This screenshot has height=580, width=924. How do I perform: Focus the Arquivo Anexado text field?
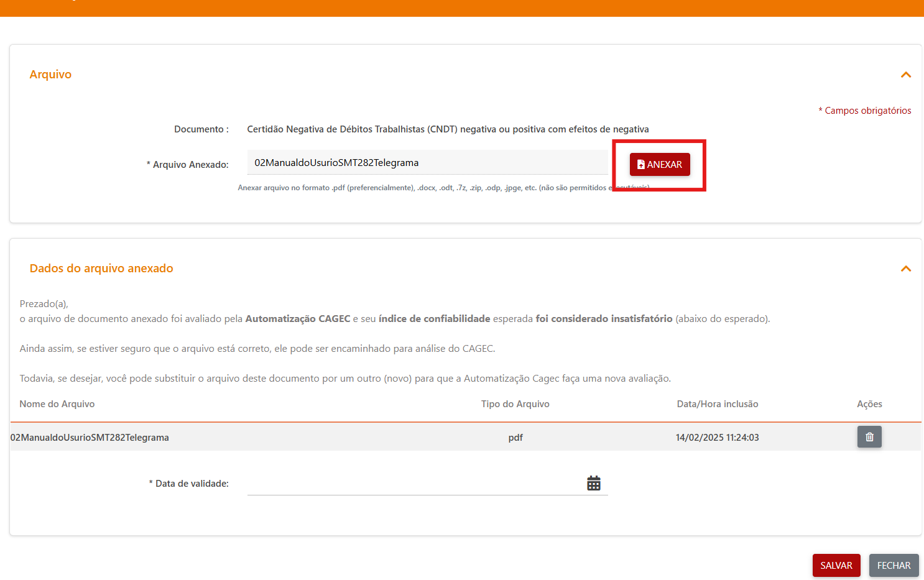point(427,163)
